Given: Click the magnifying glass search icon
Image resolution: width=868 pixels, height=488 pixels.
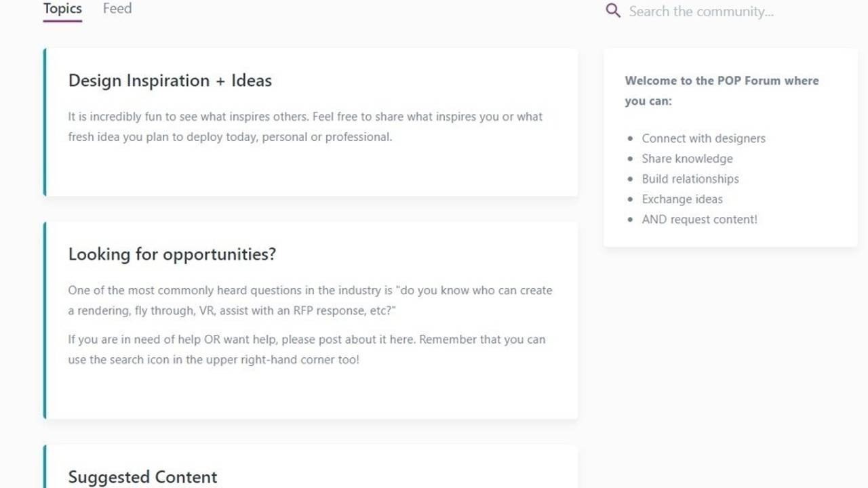Looking at the screenshot, I should pos(613,11).
